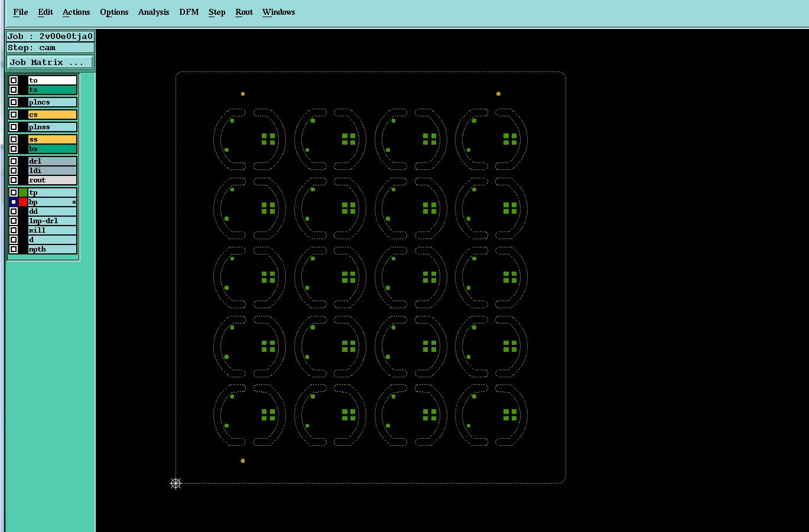Open the Job Matrix button
809x532 pixels.
(50, 62)
